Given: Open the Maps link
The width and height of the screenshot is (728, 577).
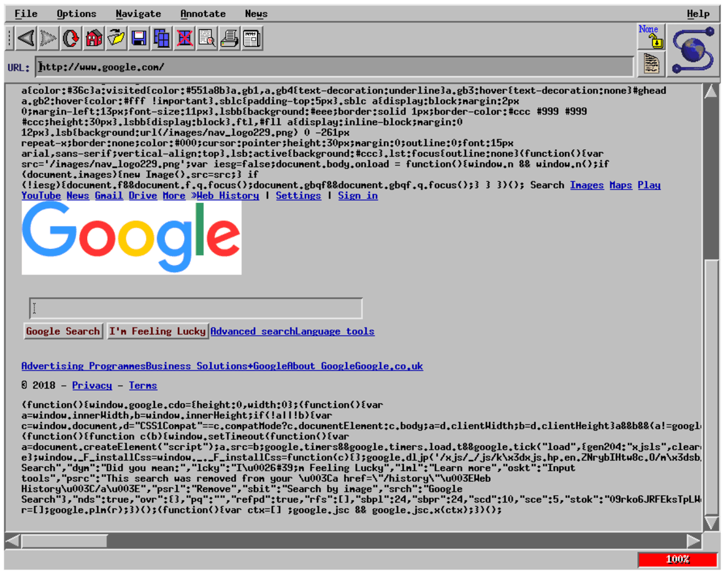Looking at the screenshot, I should pyautogui.click(x=621, y=185).
